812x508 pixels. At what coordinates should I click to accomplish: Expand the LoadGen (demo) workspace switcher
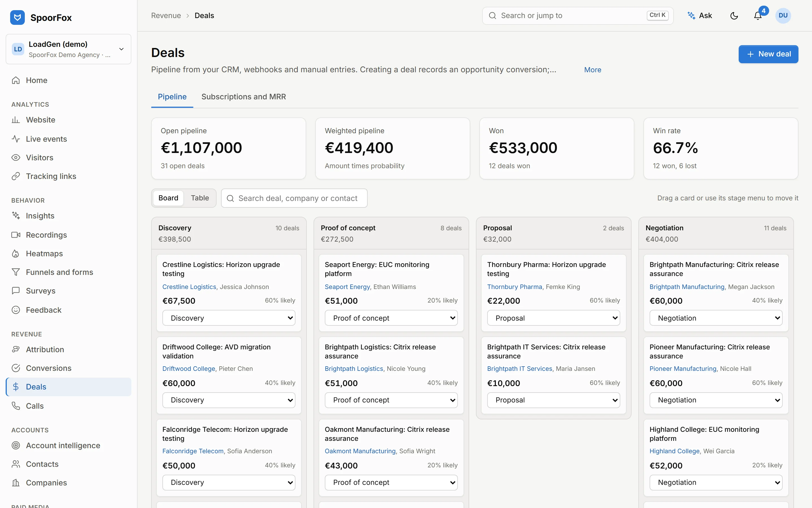click(x=69, y=49)
